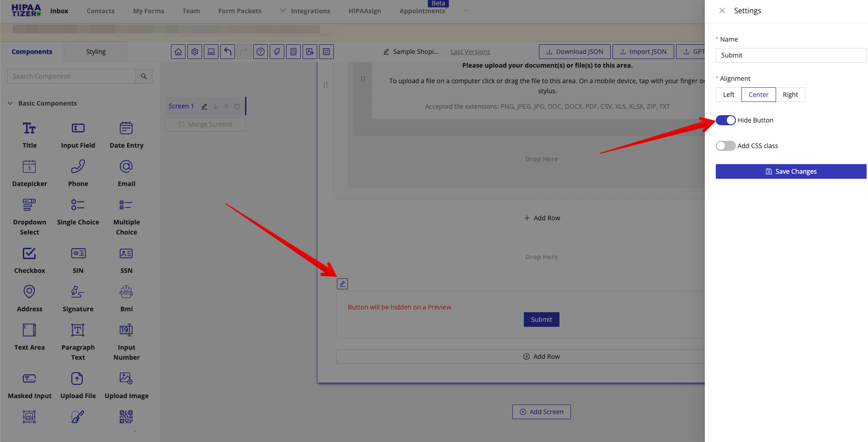The width and height of the screenshot is (868, 442).
Task: Open help via the question mark icon
Action: (x=261, y=52)
